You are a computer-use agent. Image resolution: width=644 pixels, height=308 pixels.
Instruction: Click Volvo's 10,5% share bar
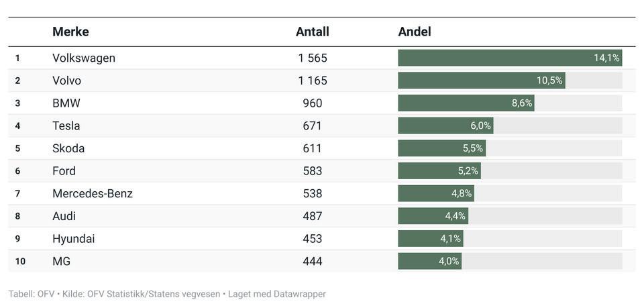point(481,81)
